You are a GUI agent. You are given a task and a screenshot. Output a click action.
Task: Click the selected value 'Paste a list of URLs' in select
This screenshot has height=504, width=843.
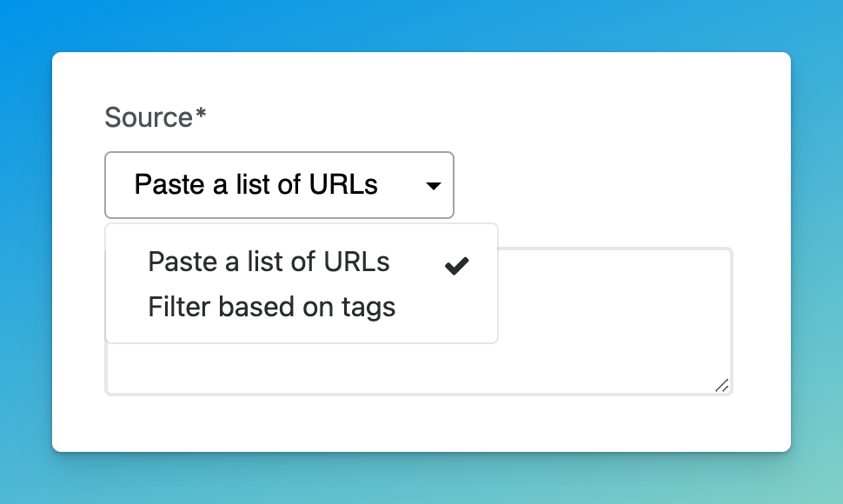coord(256,185)
